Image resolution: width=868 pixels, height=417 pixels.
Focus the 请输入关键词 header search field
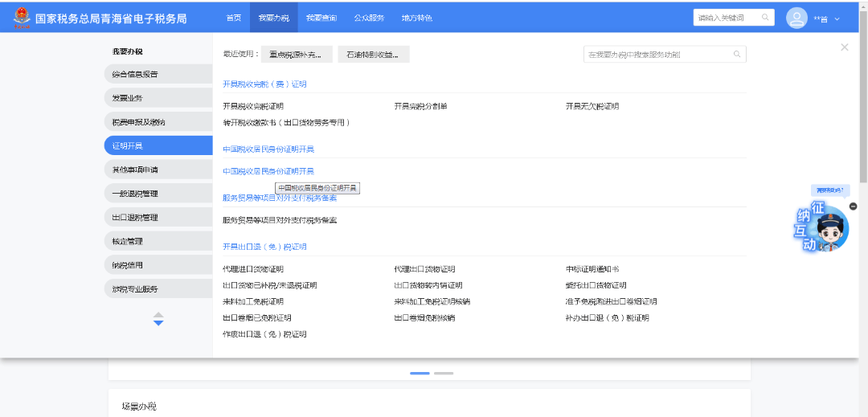point(723,18)
